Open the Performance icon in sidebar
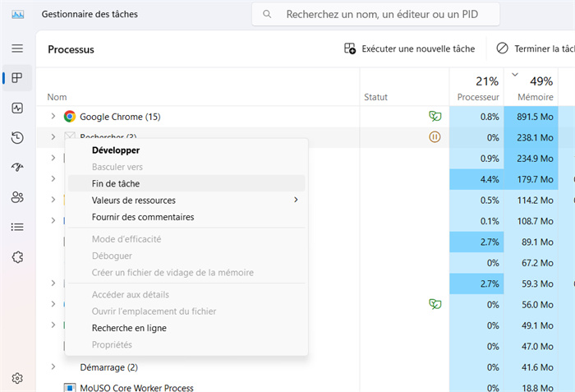This screenshot has height=392, width=575. [17, 108]
